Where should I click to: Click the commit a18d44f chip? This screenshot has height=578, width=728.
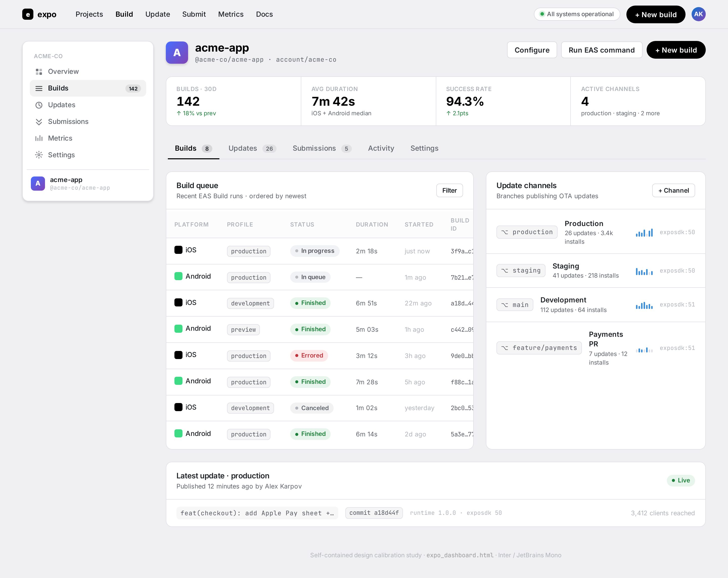[x=374, y=513]
